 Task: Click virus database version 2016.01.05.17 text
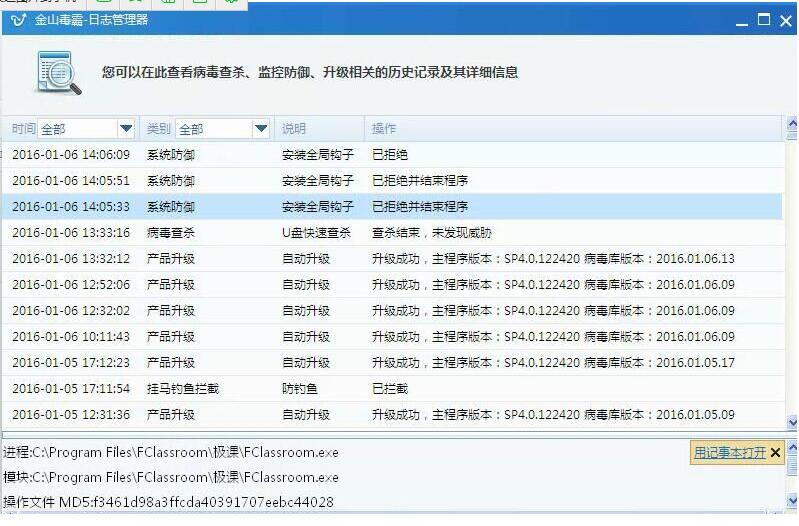click(x=695, y=362)
